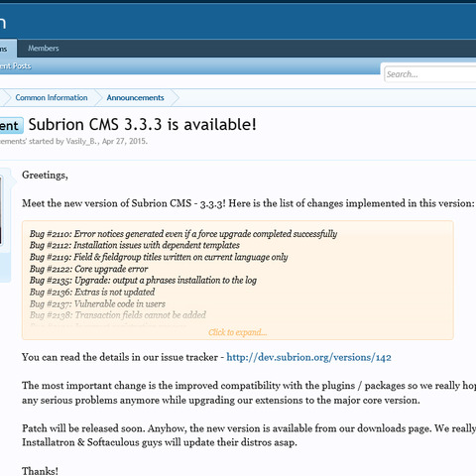Viewport: 476px width, 476px height.
Task: Open the Members tab
Action: click(44, 49)
